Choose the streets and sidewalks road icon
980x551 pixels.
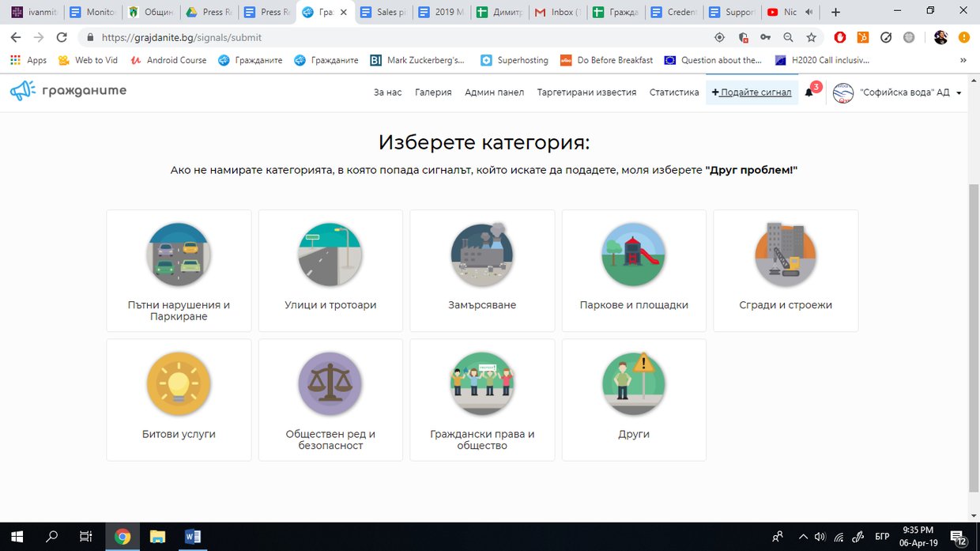pyautogui.click(x=330, y=255)
